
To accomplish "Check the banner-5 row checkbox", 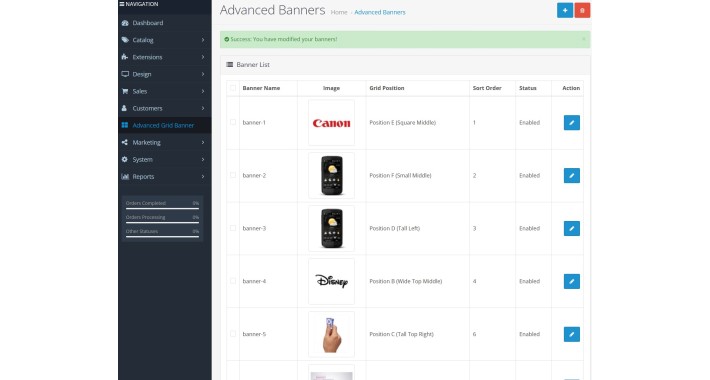I will click(233, 334).
